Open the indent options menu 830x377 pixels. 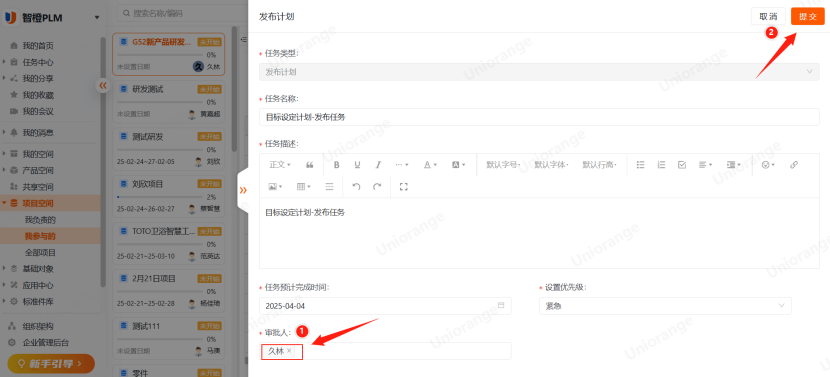point(734,165)
